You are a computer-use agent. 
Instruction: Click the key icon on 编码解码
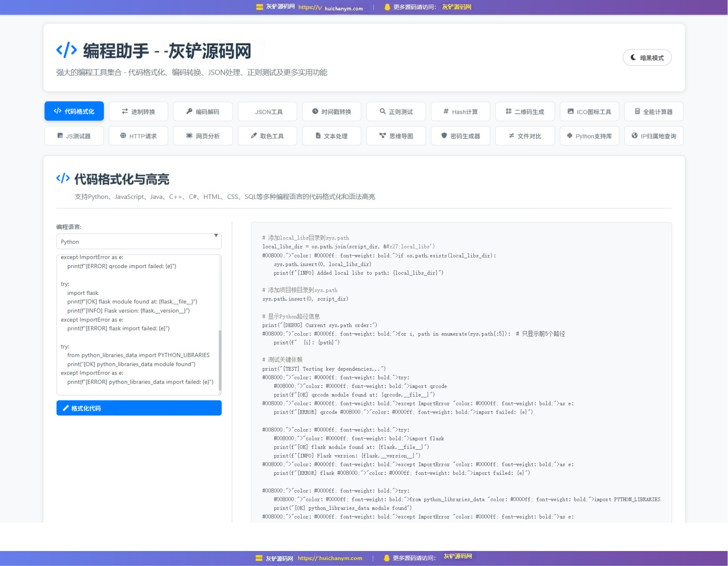point(190,111)
